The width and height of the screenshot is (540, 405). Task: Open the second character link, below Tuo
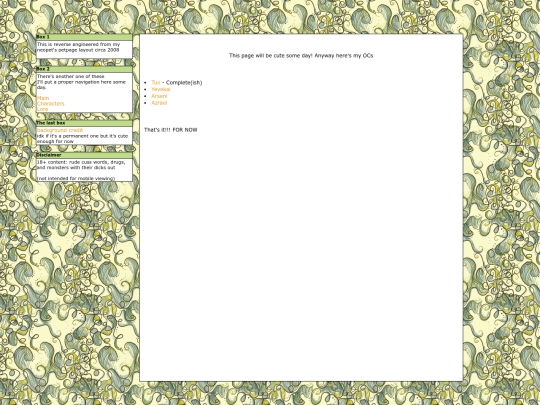click(161, 89)
